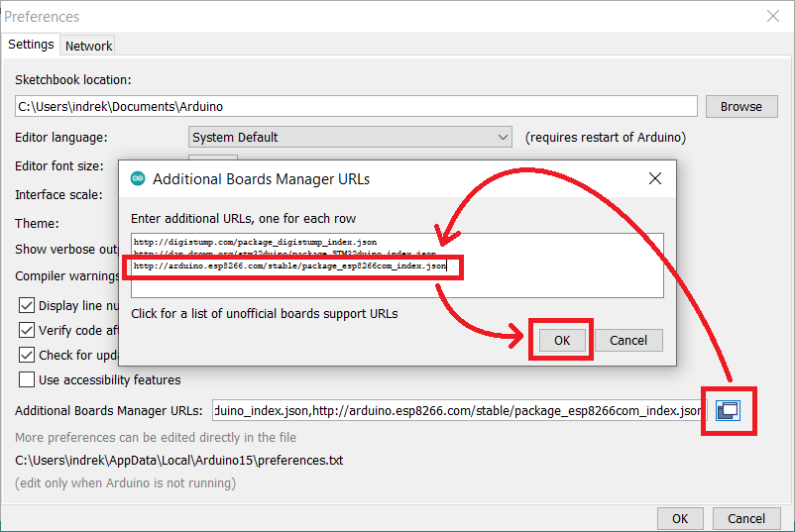Close the Preferences window

point(773,17)
